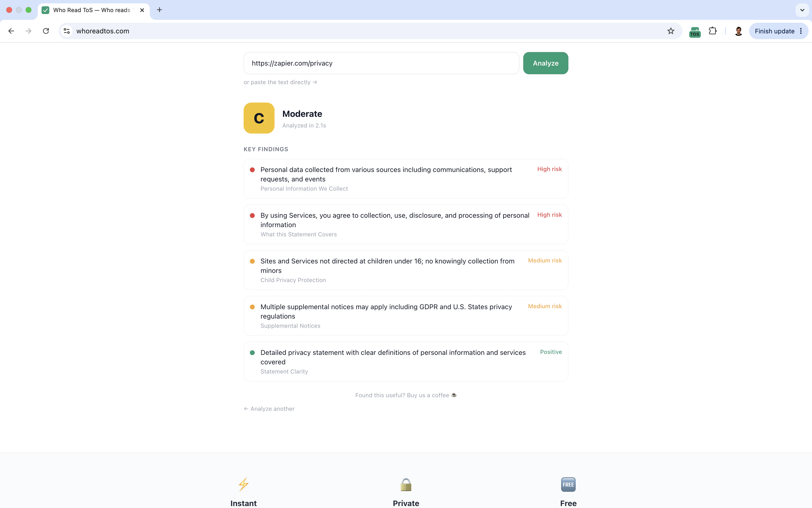Viewport: 812px width, 508px height.
Task: Open the personal data collected finding card
Action: tap(406, 179)
